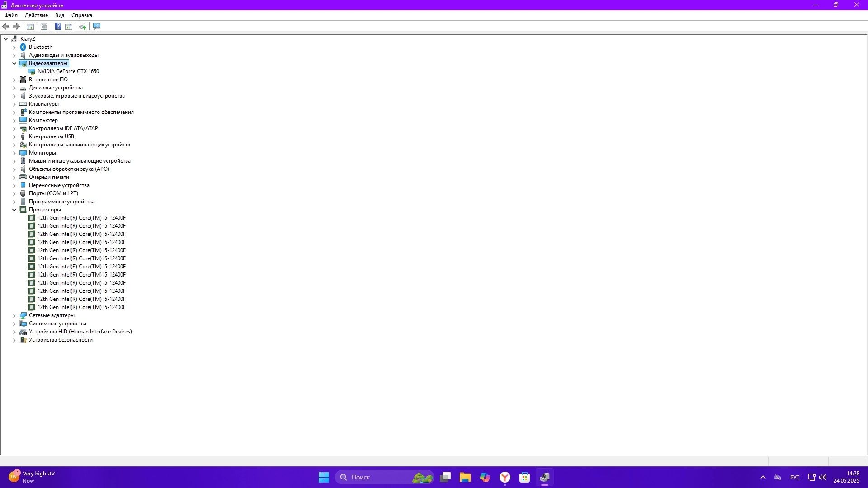Click scan for hardware changes monitor icon
868x488 pixels.
point(97,27)
